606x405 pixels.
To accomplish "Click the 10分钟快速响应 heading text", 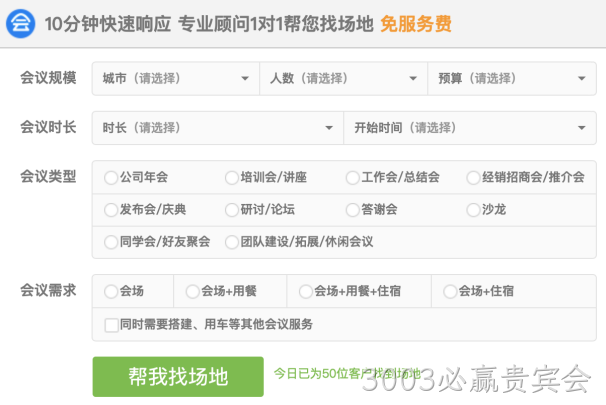I will coord(107,24).
